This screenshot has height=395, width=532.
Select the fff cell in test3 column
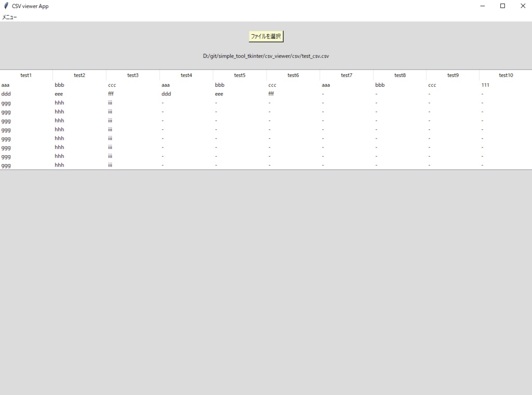tap(111, 94)
